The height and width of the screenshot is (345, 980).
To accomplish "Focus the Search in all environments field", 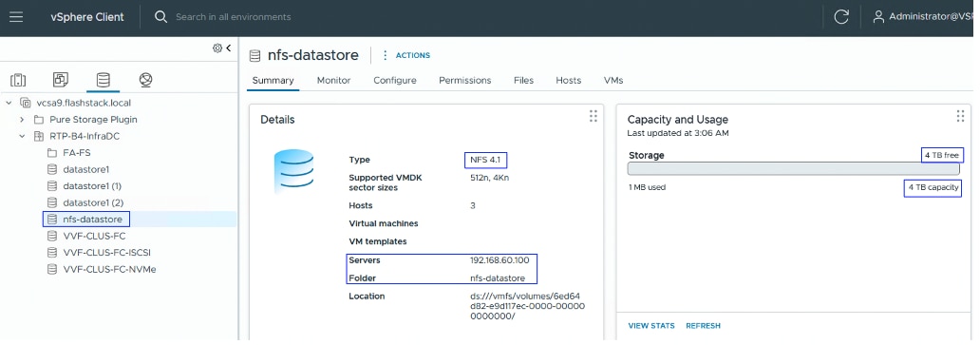I will pos(233,17).
